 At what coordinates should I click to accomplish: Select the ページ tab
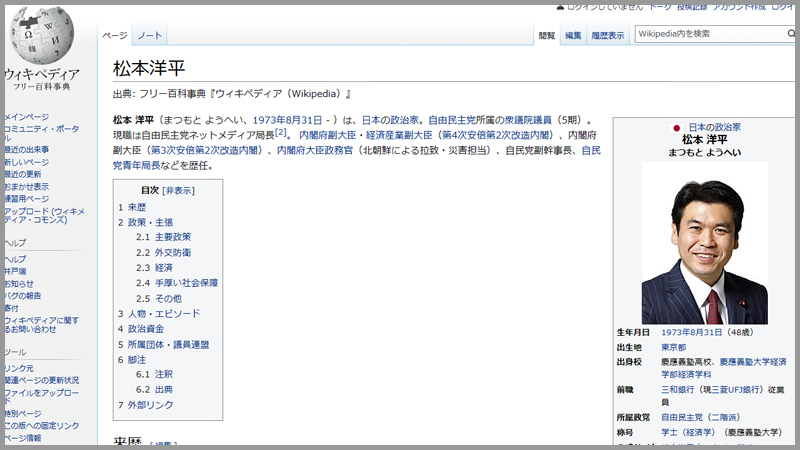pyautogui.click(x=115, y=35)
